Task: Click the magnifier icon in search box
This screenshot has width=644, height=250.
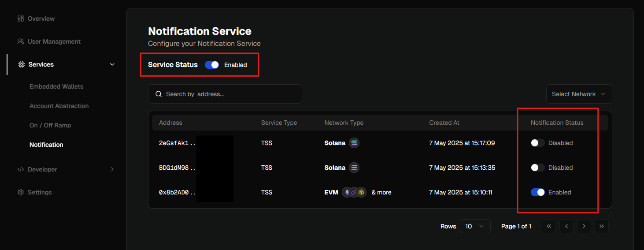Action: (x=159, y=94)
